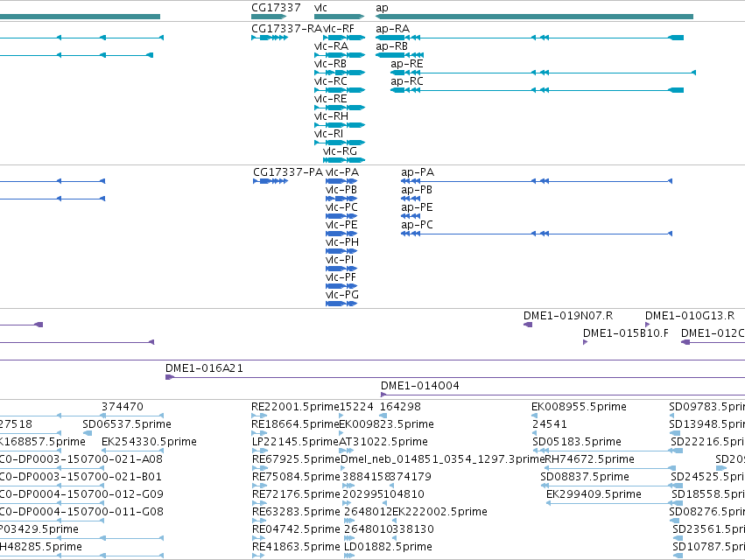Image resolution: width=745 pixels, height=560 pixels.
Task: Click the vlc-PG protein label
Action: coord(342,295)
